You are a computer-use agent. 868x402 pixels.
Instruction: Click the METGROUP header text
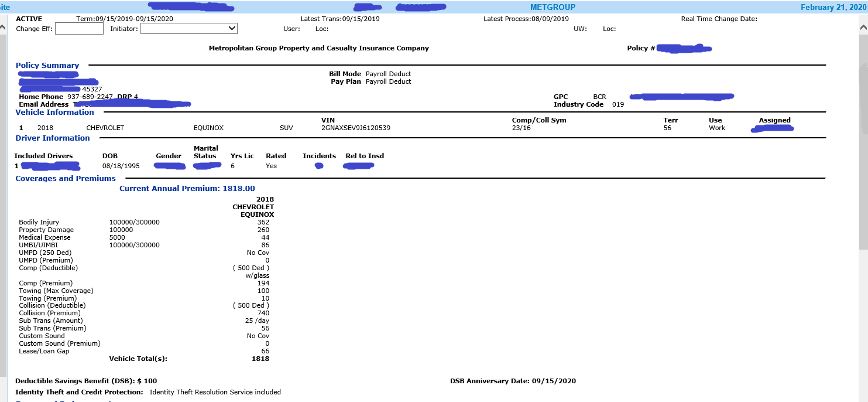tap(553, 7)
